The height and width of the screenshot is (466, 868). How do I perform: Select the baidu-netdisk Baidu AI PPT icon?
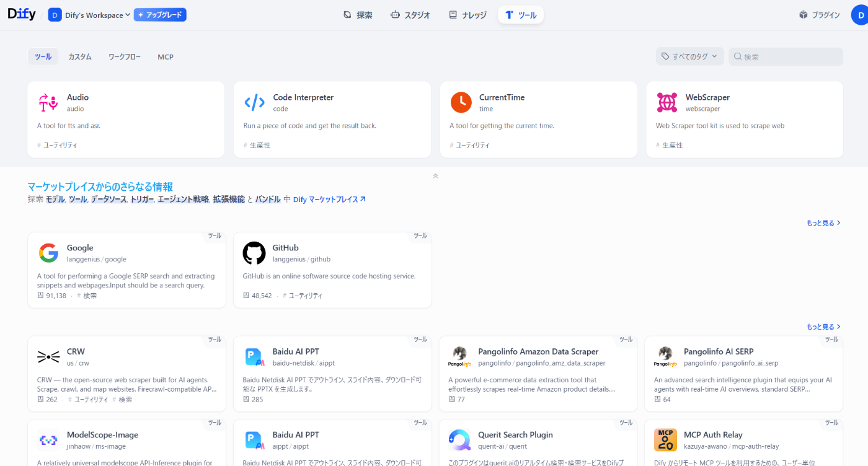pyautogui.click(x=254, y=357)
